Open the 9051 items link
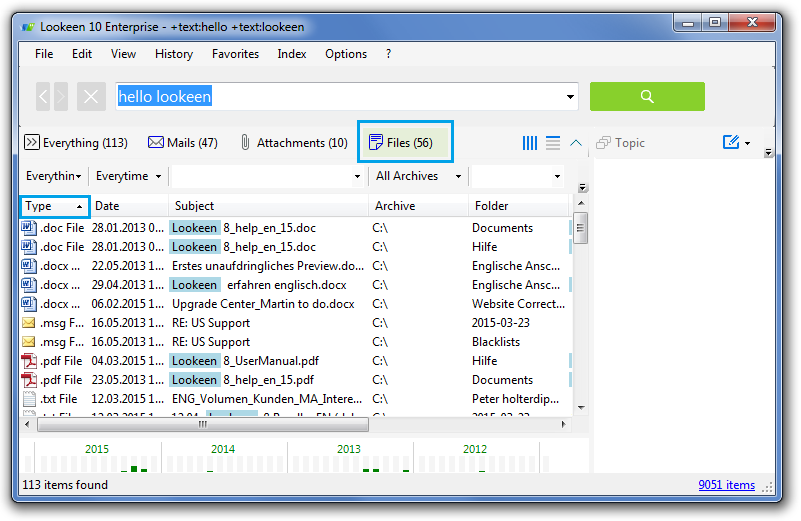This screenshot has width=801, height=521. coord(726,485)
